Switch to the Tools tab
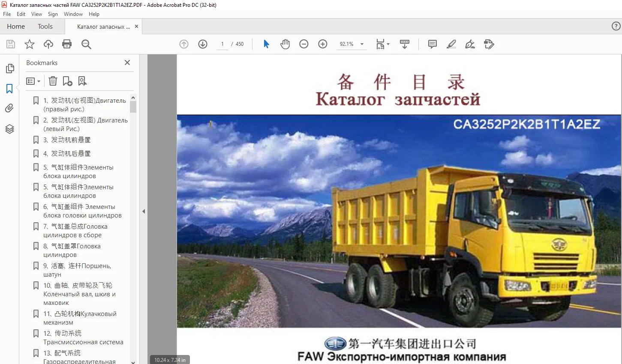 [45, 27]
